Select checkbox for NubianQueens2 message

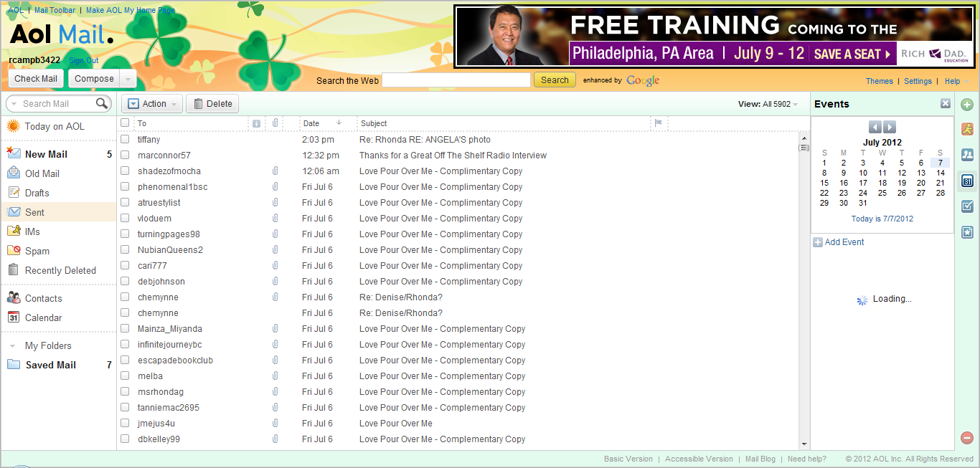coord(125,249)
